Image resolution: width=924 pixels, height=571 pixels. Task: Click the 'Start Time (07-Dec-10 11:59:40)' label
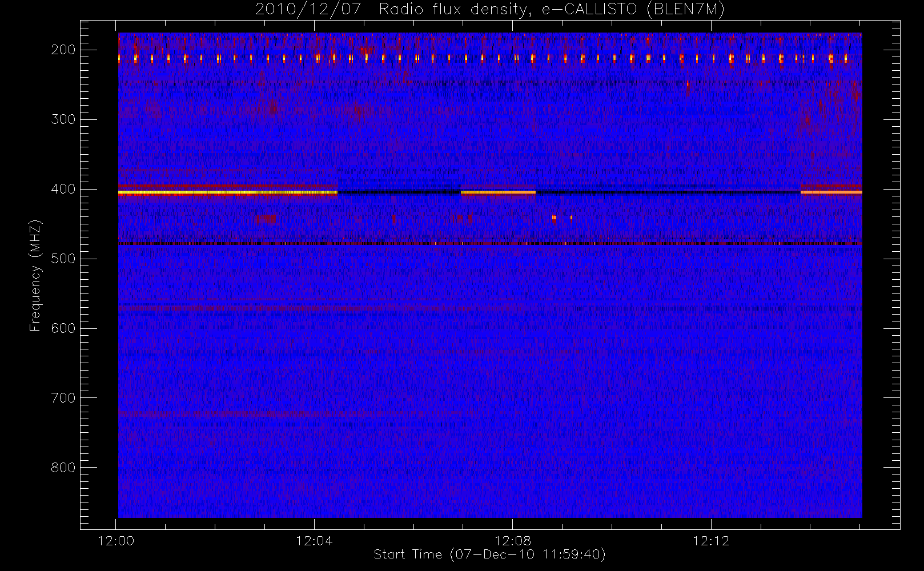(490, 554)
